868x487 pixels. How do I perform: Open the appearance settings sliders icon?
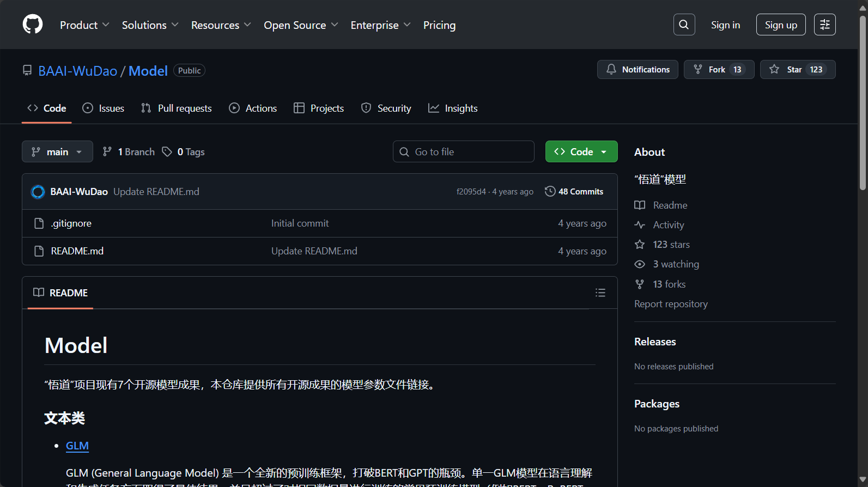pos(824,25)
